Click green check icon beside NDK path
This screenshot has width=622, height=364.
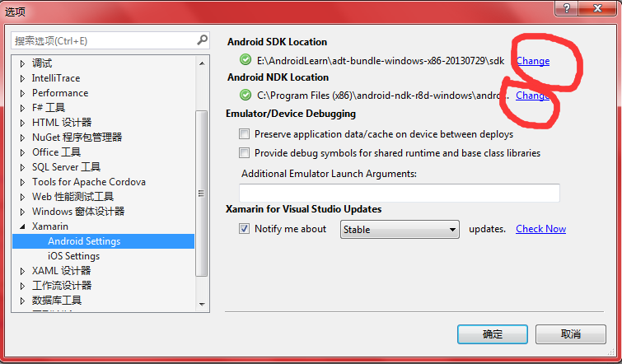point(246,95)
